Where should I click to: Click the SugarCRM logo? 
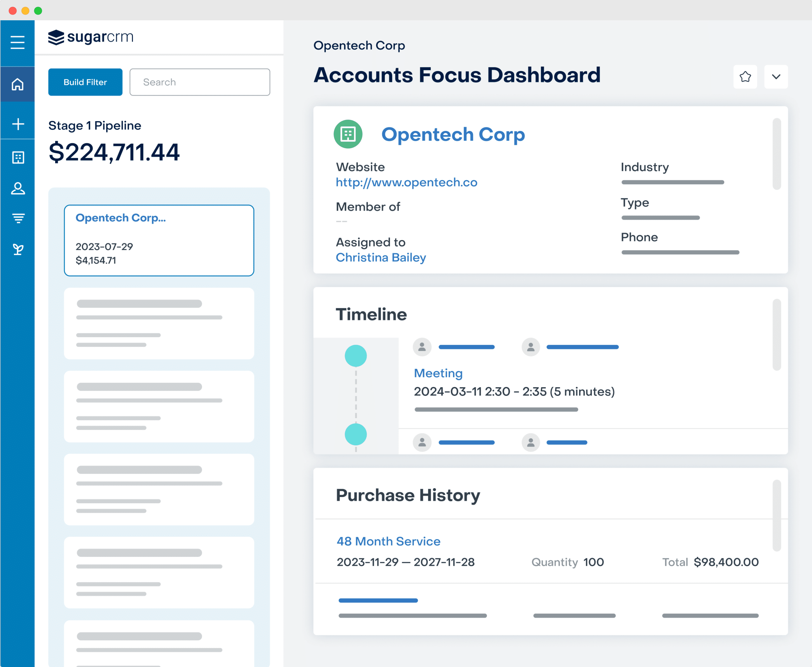(91, 37)
